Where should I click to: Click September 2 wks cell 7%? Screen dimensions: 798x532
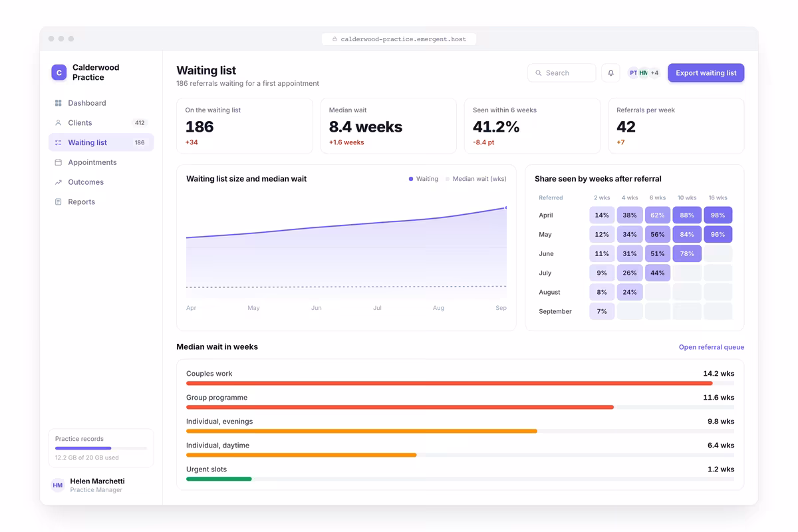(x=602, y=311)
